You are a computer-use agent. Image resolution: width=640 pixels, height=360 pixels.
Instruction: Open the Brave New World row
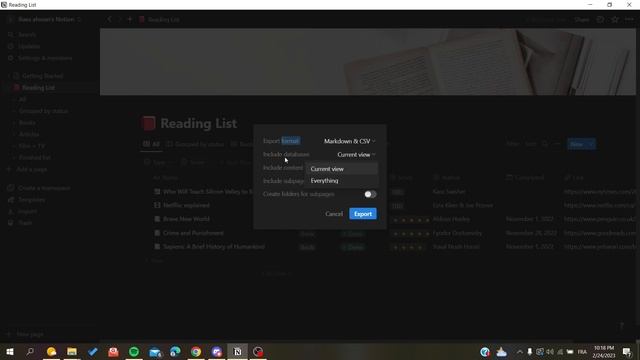tap(186, 219)
